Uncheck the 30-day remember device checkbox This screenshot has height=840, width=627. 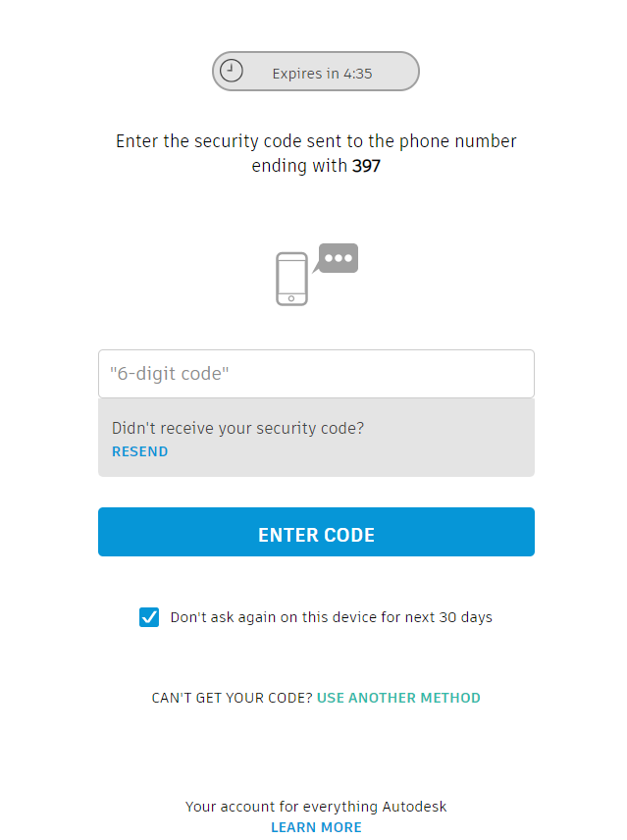pyautogui.click(x=149, y=617)
